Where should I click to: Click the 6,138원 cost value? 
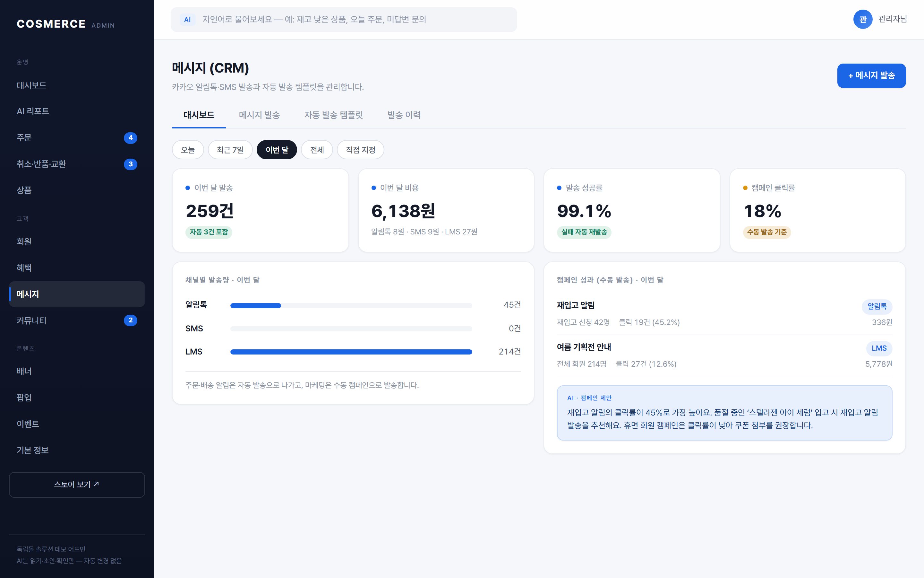coord(403,211)
